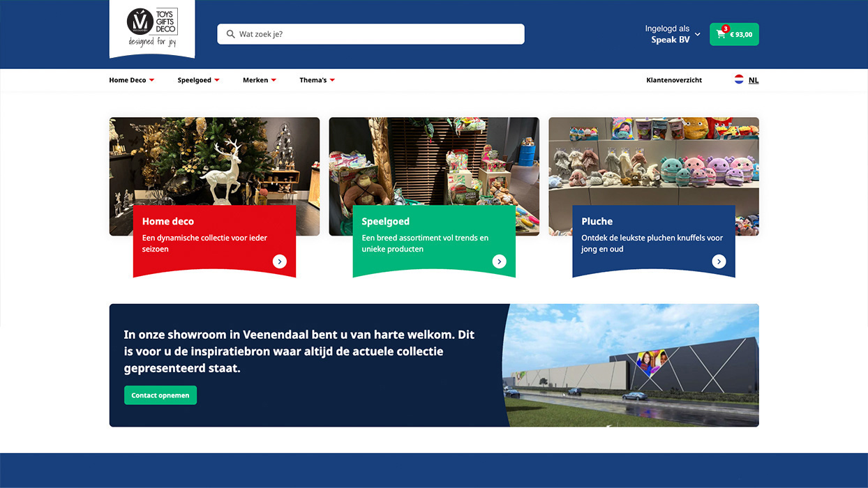The image size is (868, 488).
Task: Expand the Speelgoed navigation dropdown
Action: (198, 80)
